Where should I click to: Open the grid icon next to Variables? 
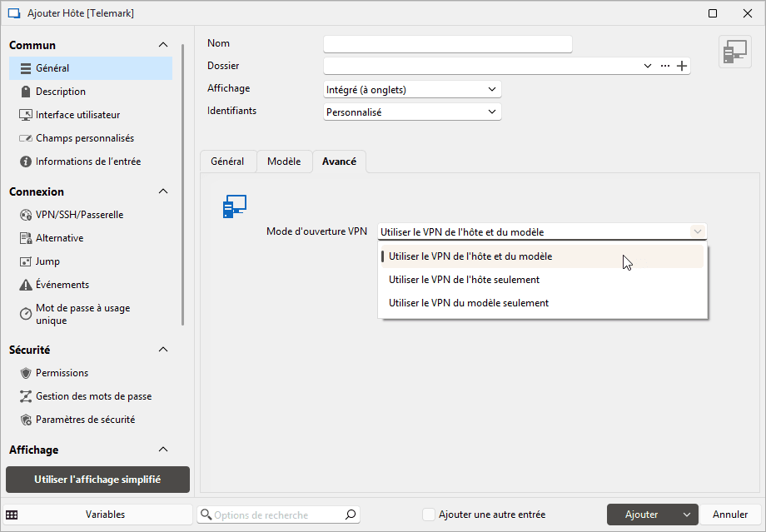coord(12,515)
